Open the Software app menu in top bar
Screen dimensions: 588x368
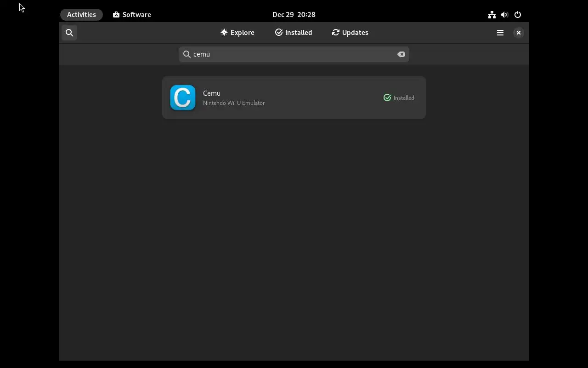coord(132,14)
